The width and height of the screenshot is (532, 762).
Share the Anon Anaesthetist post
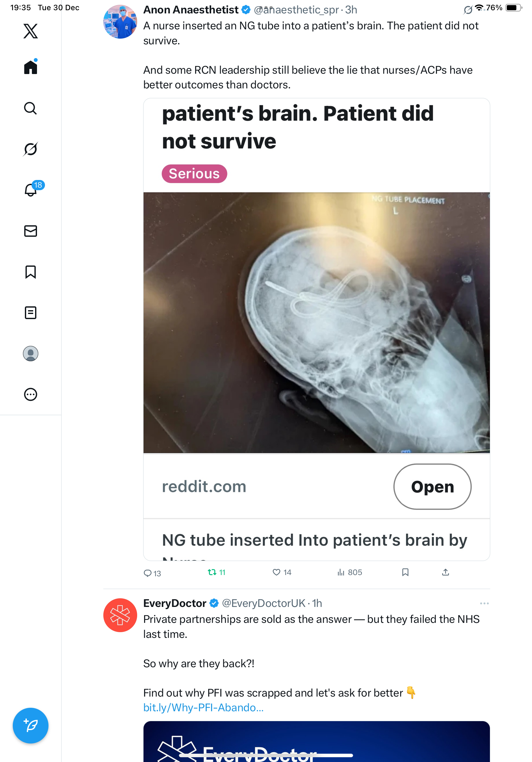(446, 572)
